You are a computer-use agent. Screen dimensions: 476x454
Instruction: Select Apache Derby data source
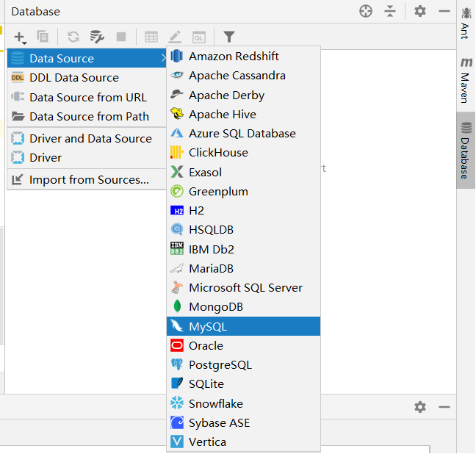coord(243,95)
